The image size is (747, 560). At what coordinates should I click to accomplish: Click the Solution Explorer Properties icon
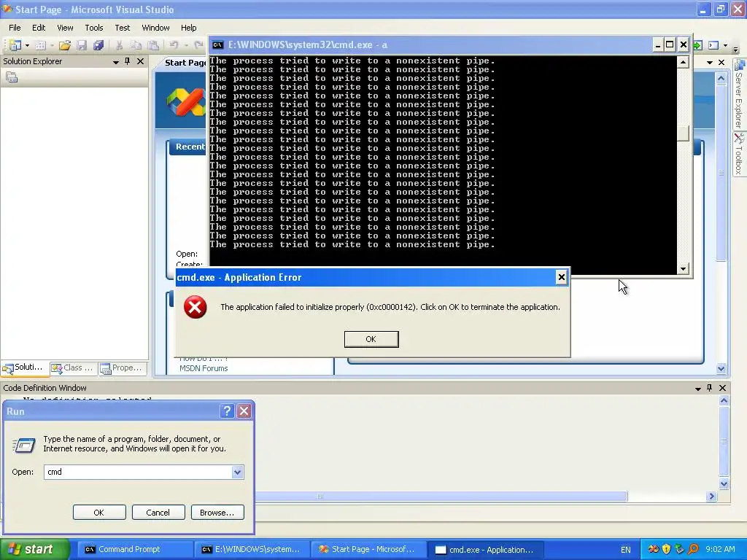pyautogui.click(x=12, y=77)
